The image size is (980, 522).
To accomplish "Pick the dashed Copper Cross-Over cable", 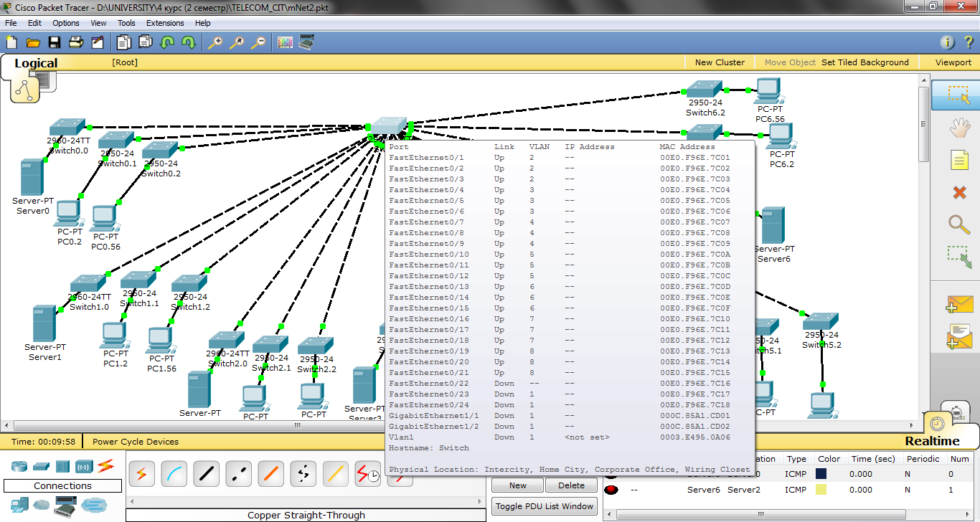I will [238, 473].
